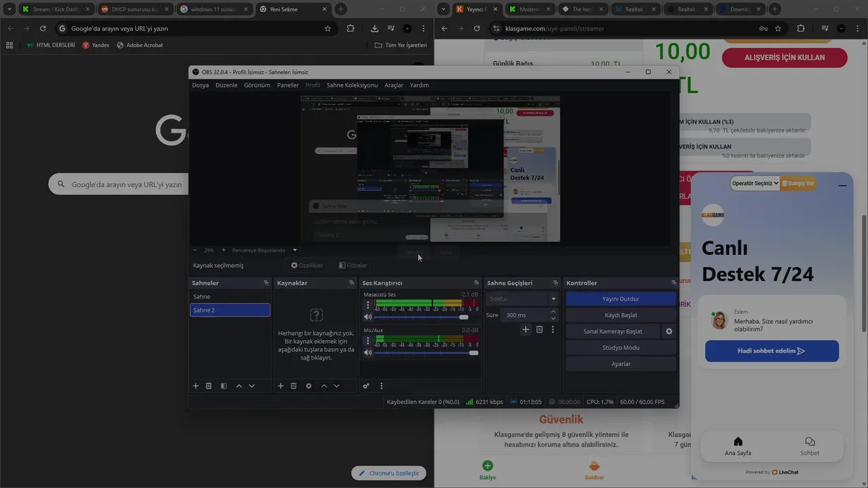The height and width of the screenshot is (488, 868).
Task: Add a new scene in OBS Sahneler panel
Action: click(x=196, y=386)
